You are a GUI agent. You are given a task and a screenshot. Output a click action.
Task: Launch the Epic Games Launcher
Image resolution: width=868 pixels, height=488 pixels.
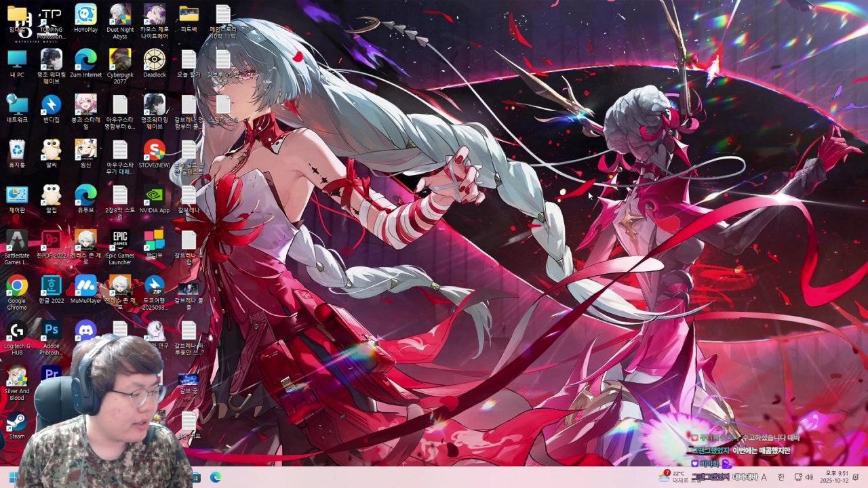(x=120, y=241)
